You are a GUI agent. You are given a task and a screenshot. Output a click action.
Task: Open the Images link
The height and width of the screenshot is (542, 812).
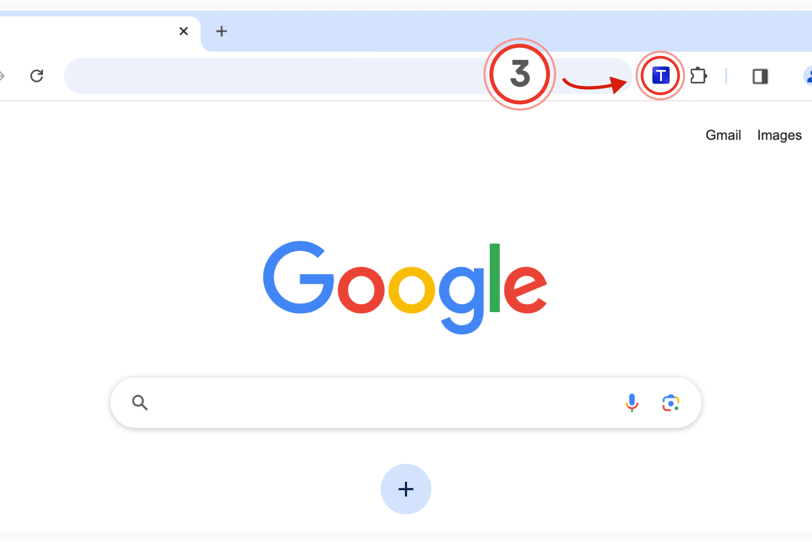click(x=779, y=135)
